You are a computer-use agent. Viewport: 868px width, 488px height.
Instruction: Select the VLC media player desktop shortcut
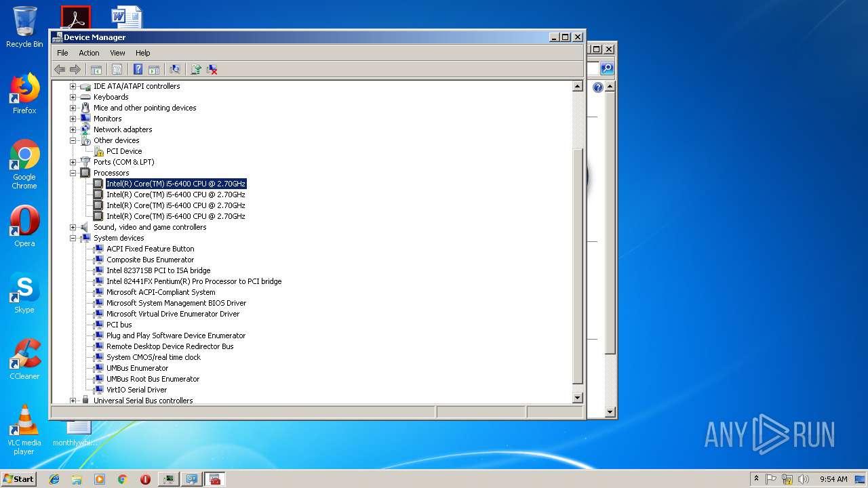24,430
